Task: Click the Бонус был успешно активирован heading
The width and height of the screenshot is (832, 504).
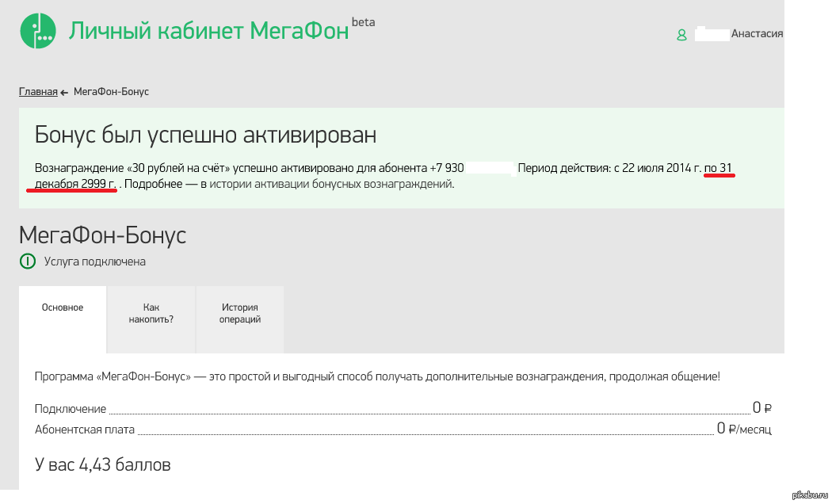Action: pyautogui.click(x=205, y=135)
